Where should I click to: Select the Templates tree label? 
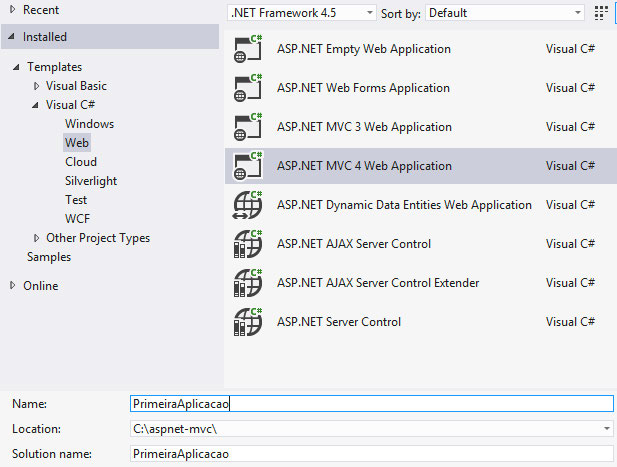click(54, 67)
